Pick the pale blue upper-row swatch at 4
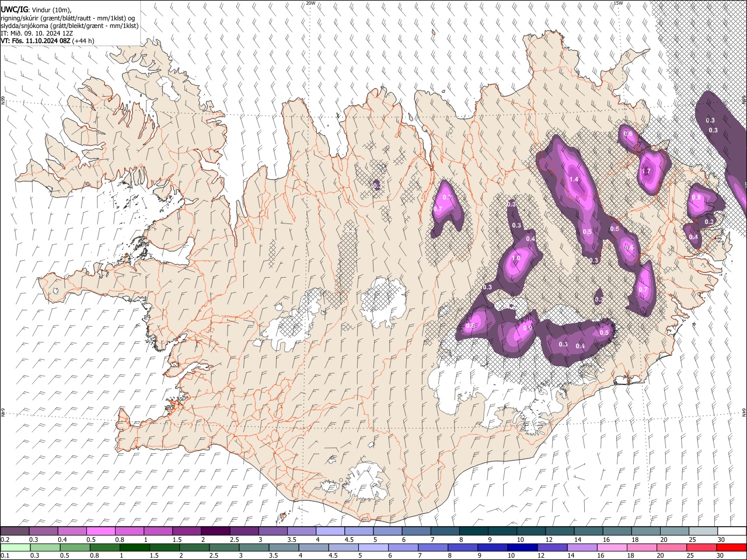747x560 pixels. click(330, 531)
